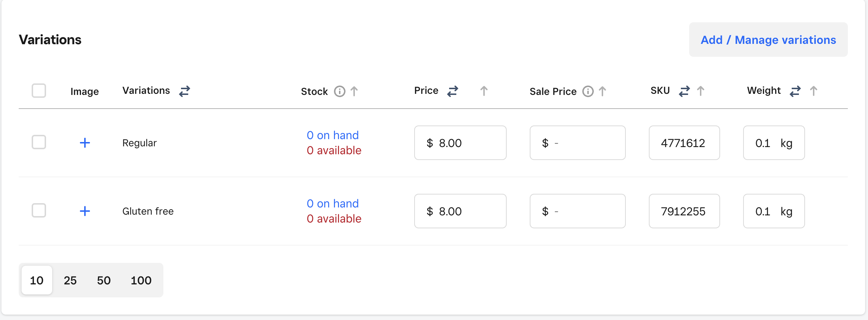Image resolution: width=868 pixels, height=320 pixels.
Task: Show 100 rows per page
Action: [141, 280]
